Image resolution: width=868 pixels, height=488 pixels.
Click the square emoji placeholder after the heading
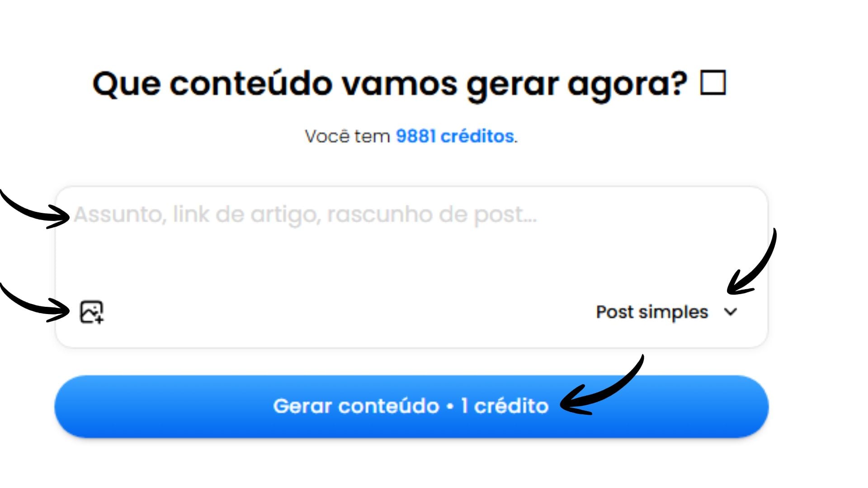click(713, 83)
